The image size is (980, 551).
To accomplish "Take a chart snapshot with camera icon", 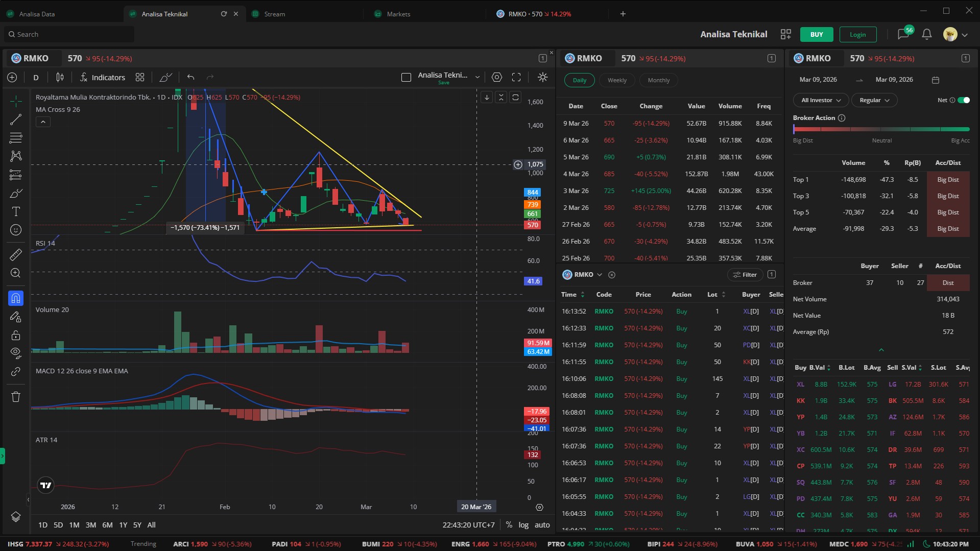I will coord(496,77).
